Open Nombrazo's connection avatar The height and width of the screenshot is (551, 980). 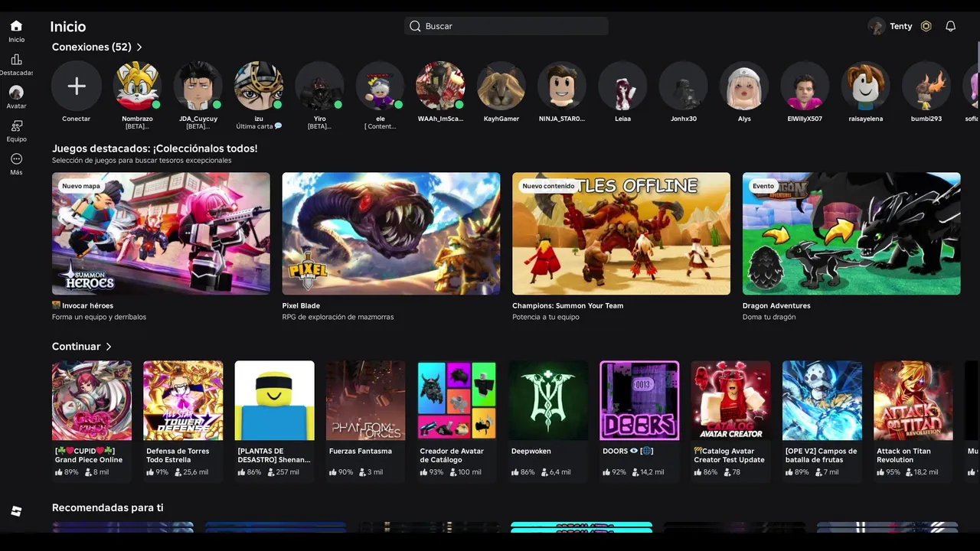[137, 86]
